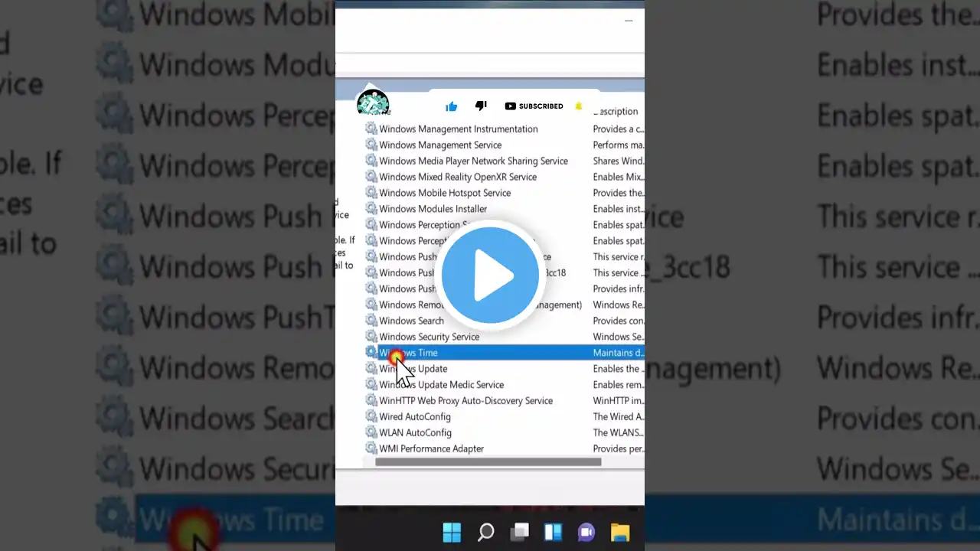
Task: Click the 'Shares Wind...' description cell
Action: [618, 161]
